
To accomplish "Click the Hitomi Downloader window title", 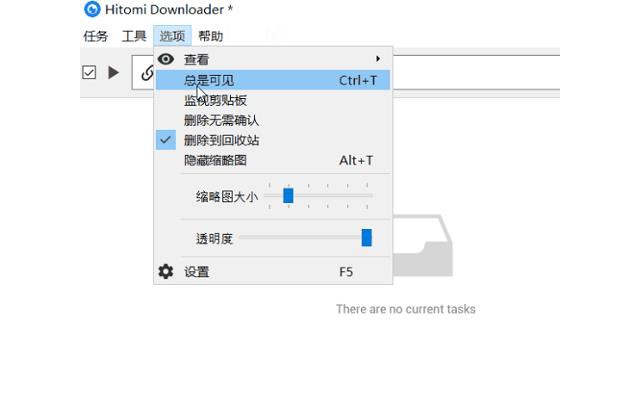I will click(x=169, y=9).
